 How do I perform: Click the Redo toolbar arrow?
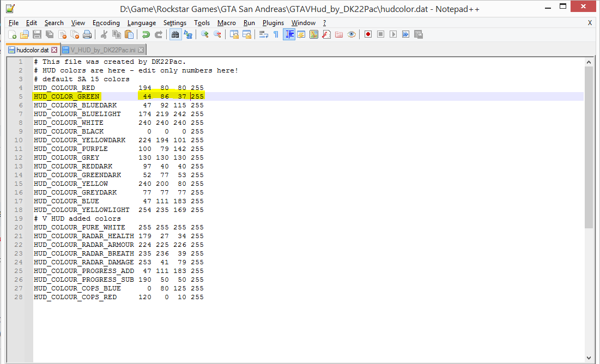(159, 34)
